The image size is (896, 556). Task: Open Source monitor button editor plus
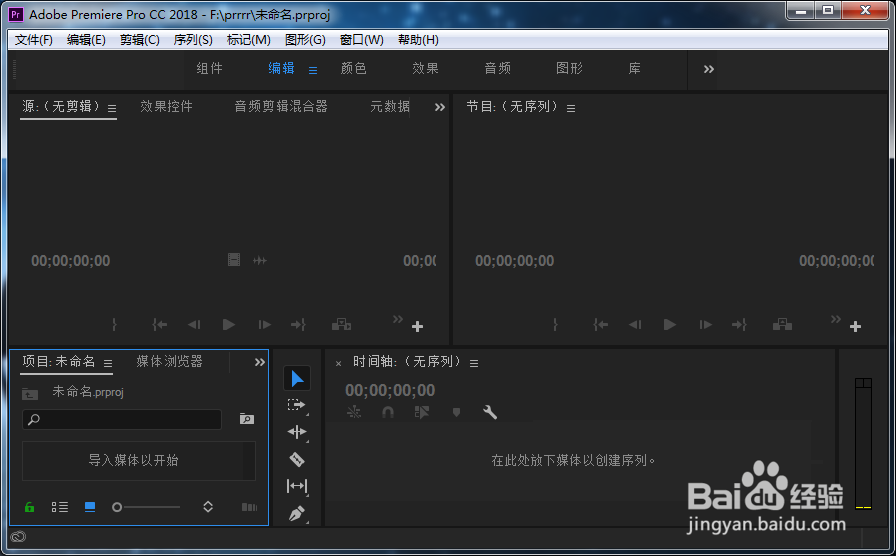(418, 326)
